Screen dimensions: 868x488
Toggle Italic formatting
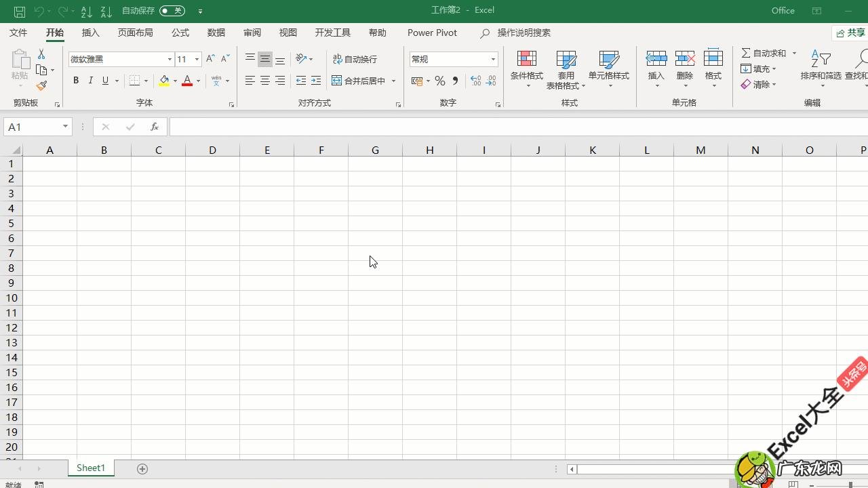click(91, 81)
